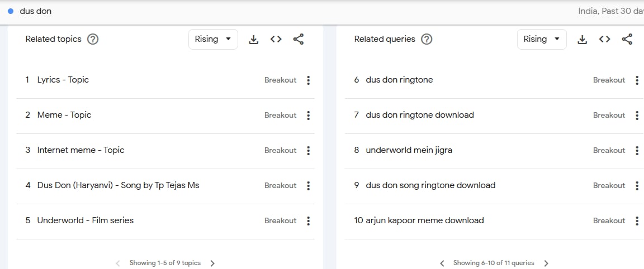Share the Related topics card

[x=298, y=40]
